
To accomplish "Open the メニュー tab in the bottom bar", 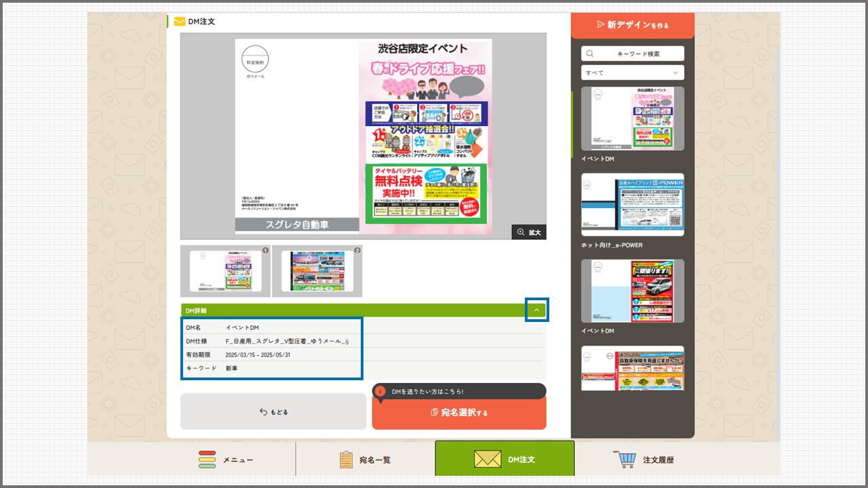I will [226, 460].
